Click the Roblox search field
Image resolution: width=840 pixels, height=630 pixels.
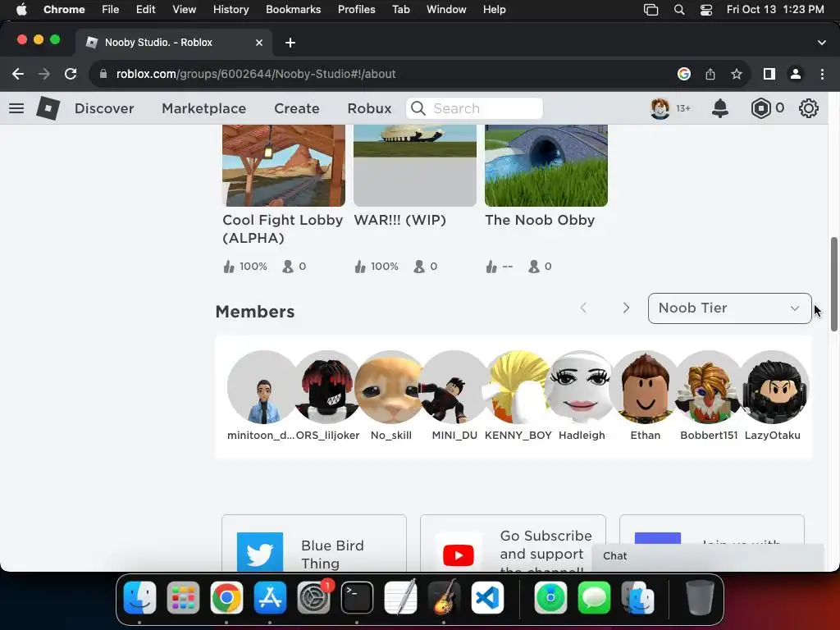tap(475, 108)
